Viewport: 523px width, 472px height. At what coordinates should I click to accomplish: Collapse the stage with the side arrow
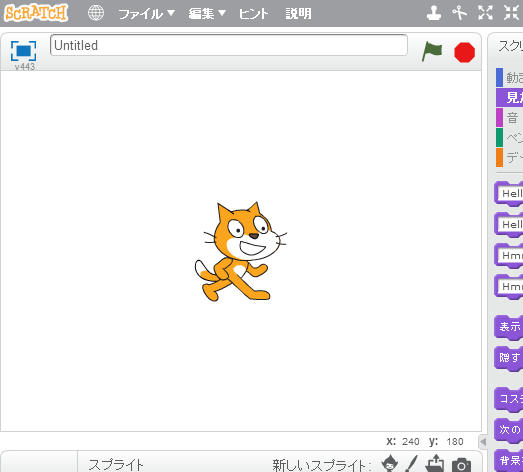[x=483, y=442]
